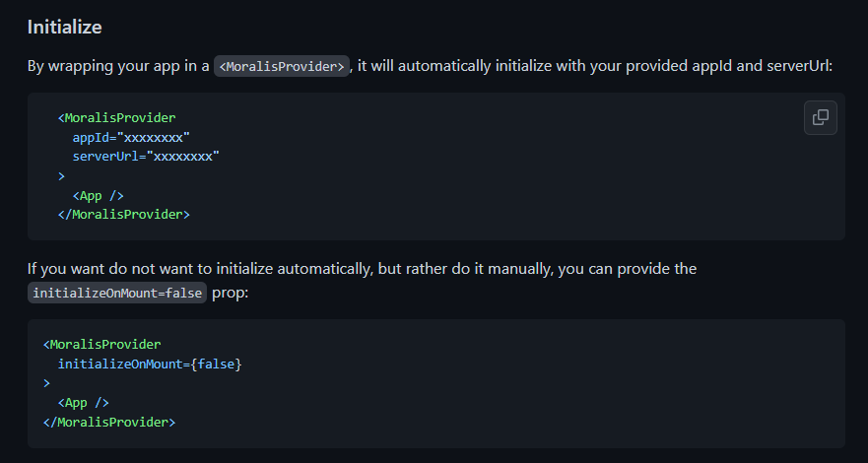The height and width of the screenshot is (463, 868).
Task: Click <App /> inside the second code block
Action: pyautogui.click(x=83, y=403)
